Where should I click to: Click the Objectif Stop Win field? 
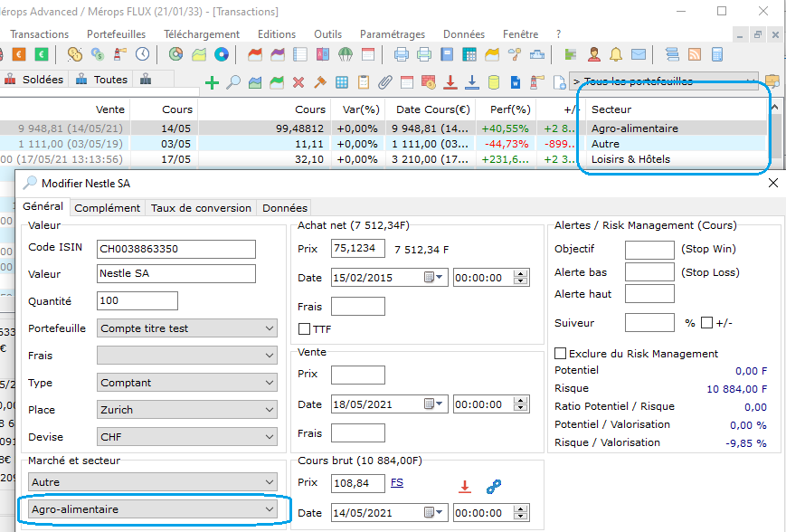coord(649,250)
